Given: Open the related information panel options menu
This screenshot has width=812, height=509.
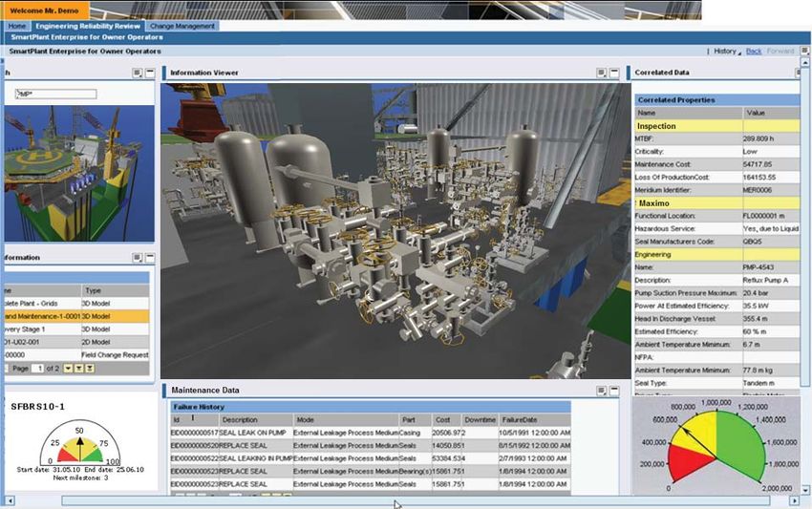Looking at the screenshot, I should pyautogui.click(x=138, y=257).
